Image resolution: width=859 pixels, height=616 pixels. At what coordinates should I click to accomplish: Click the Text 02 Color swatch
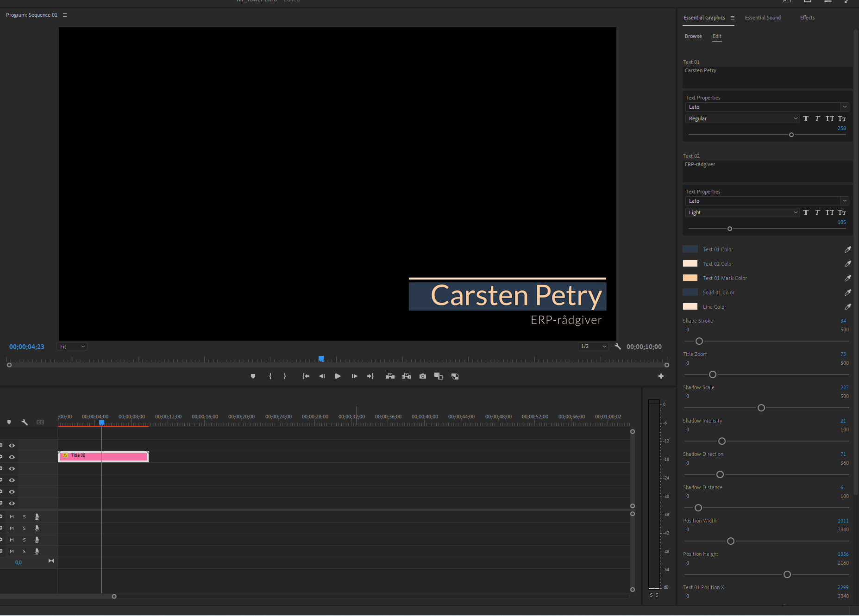pos(690,263)
